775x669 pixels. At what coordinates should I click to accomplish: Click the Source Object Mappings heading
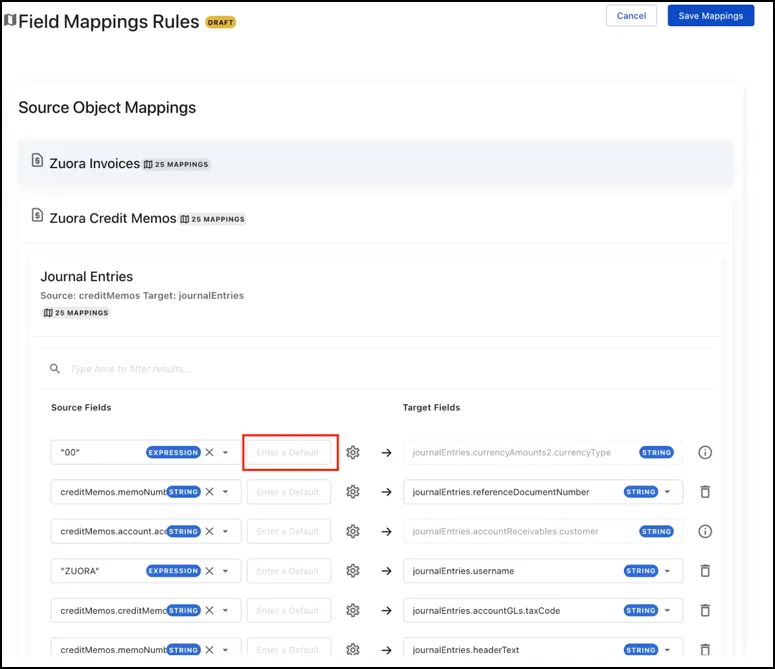click(x=107, y=108)
